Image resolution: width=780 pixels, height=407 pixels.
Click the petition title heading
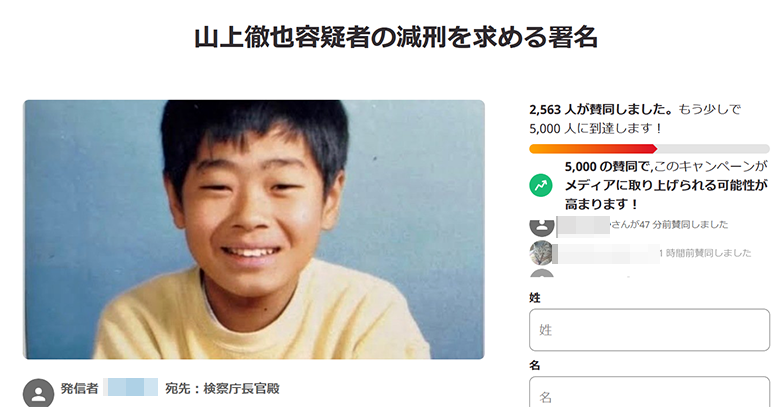[x=396, y=37]
